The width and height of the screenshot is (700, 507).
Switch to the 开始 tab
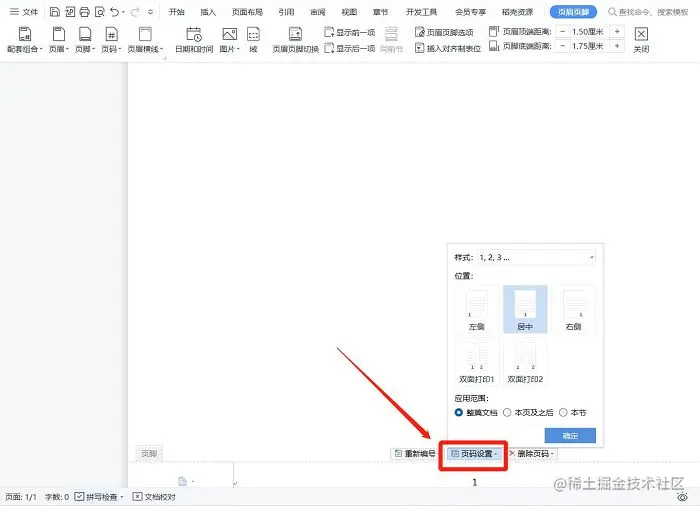[x=177, y=12]
